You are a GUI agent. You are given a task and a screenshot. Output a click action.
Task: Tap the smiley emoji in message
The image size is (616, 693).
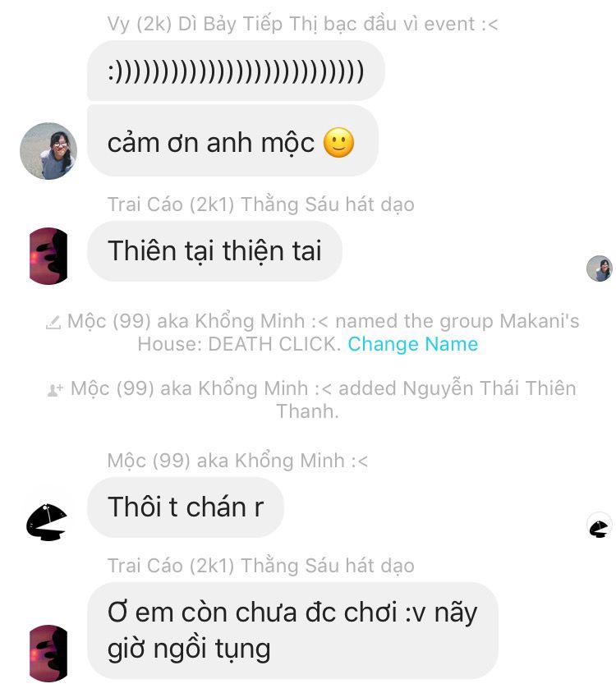338,143
